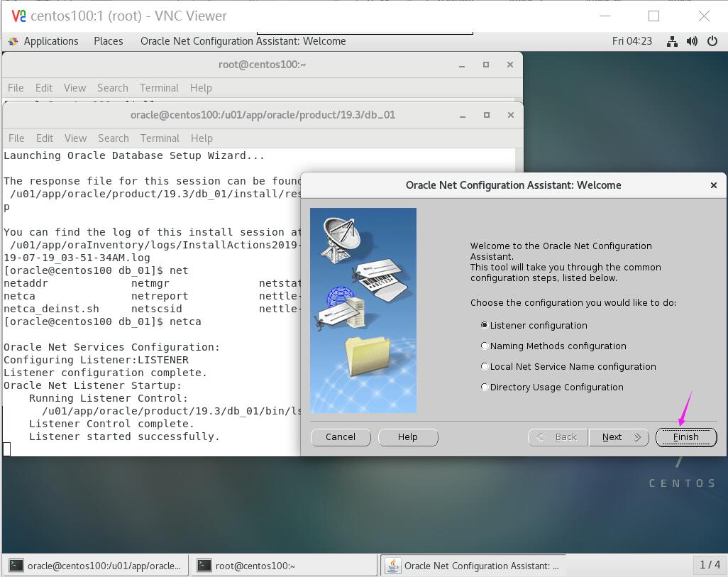This screenshot has width=728, height=577.
Task: Maximize the VNC Viewer window
Action: click(653, 16)
